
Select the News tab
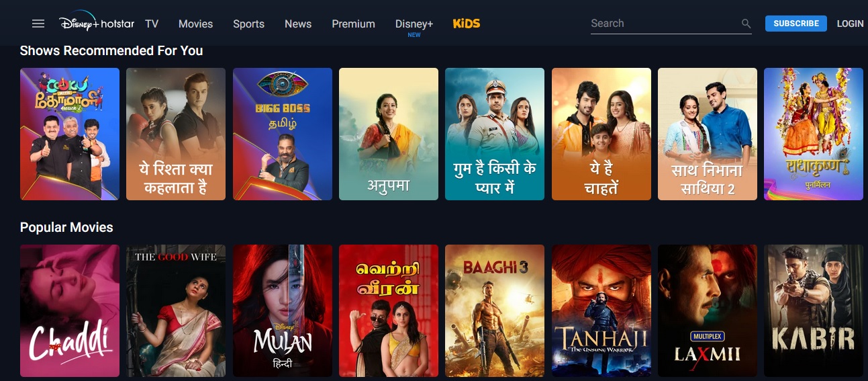click(x=298, y=24)
